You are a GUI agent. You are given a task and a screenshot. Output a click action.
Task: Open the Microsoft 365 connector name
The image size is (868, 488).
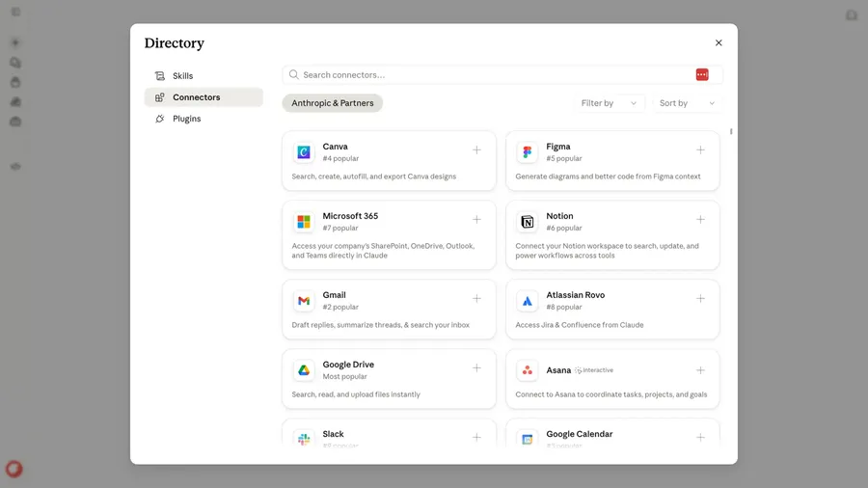tap(350, 216)
